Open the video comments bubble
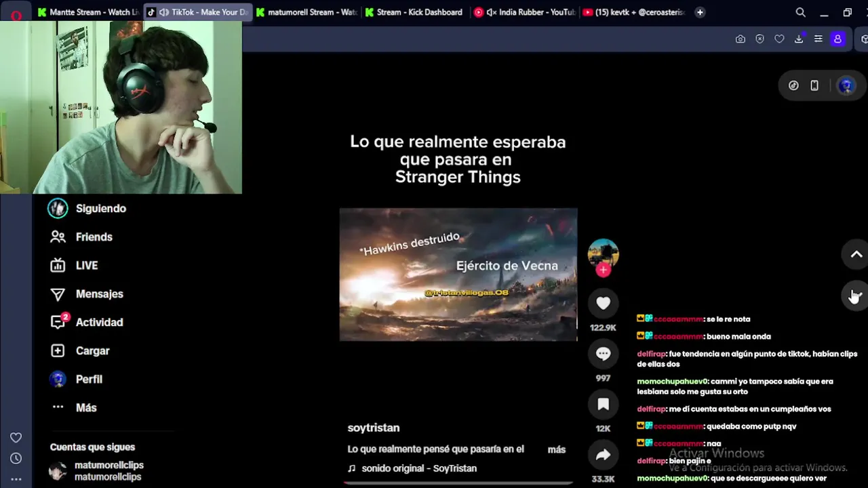The height and width of the screenshot is (488, 868). (x=603, y=353)
